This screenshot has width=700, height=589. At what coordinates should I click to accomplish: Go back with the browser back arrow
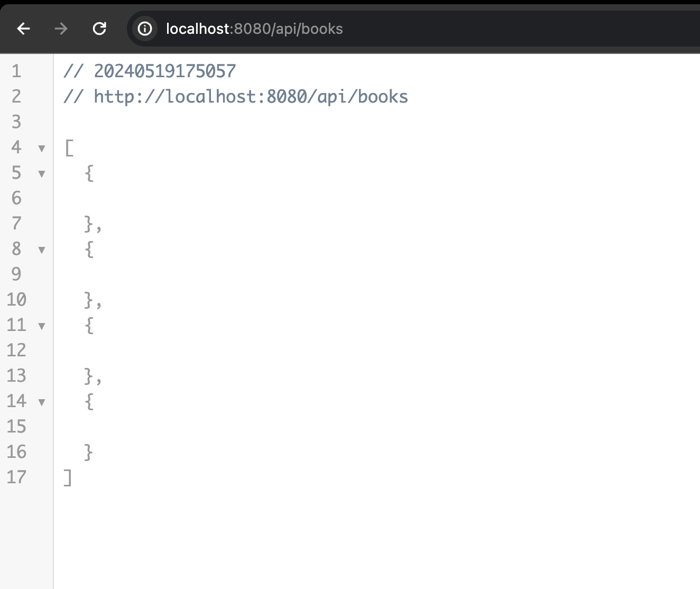[24, 29]
